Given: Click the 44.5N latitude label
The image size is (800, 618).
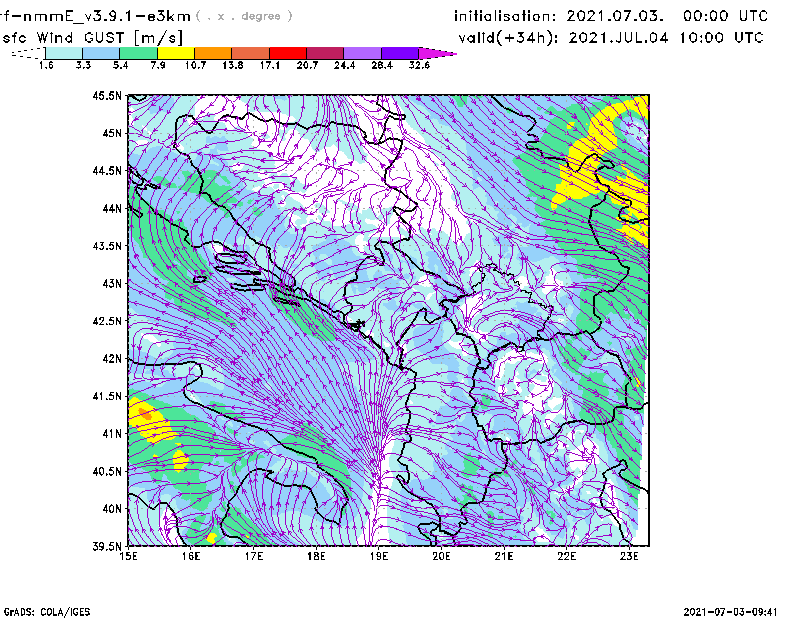Looking at the screenshot, I should click(107, 170).
